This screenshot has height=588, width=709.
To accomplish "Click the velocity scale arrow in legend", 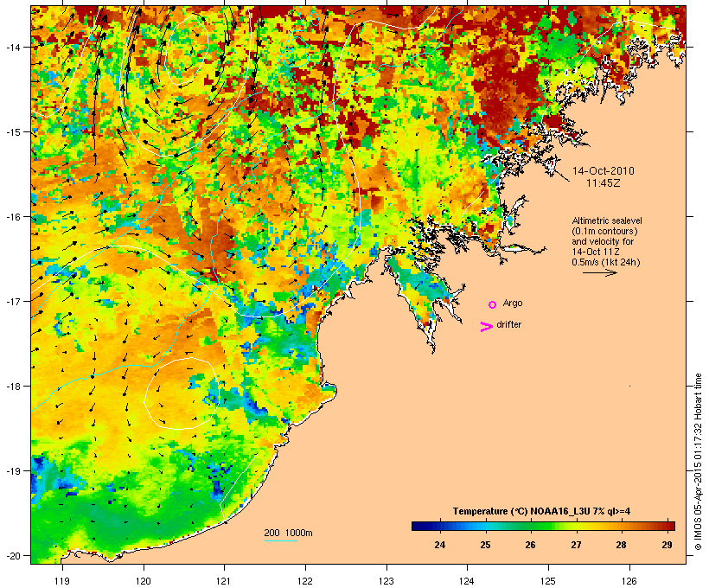I will tap(599, 272).
